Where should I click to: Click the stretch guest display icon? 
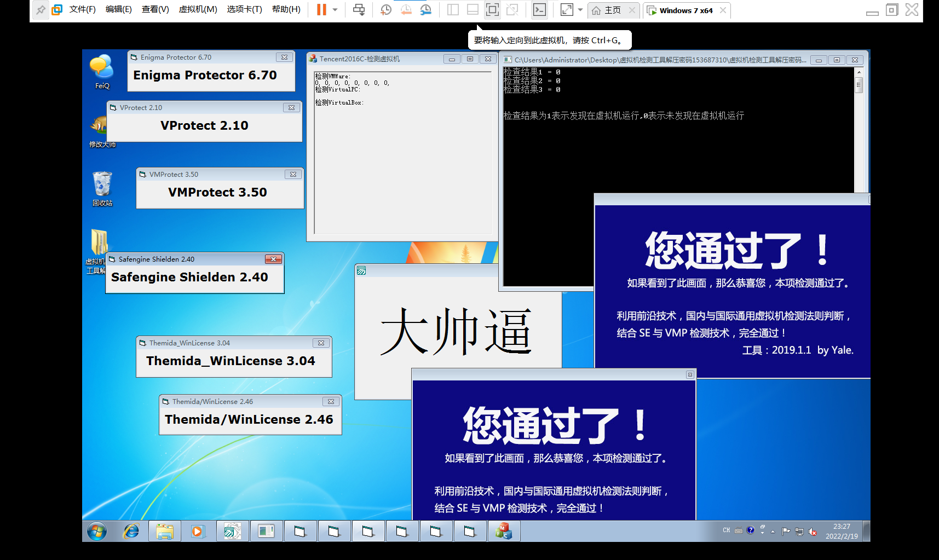pyautogui.click(x=567, y=10)
